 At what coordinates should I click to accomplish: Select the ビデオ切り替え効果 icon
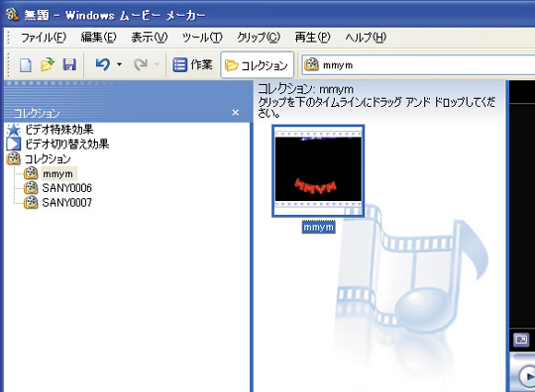point(13,144)
